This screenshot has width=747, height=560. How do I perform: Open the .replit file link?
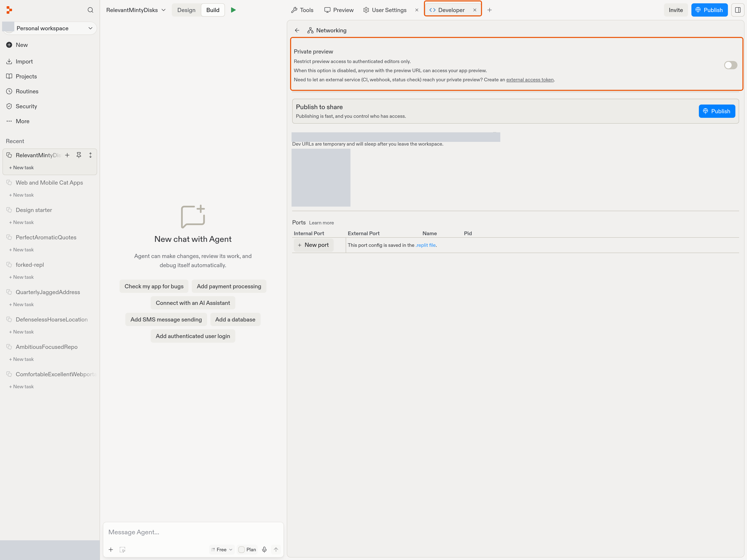tap(426, 245)
